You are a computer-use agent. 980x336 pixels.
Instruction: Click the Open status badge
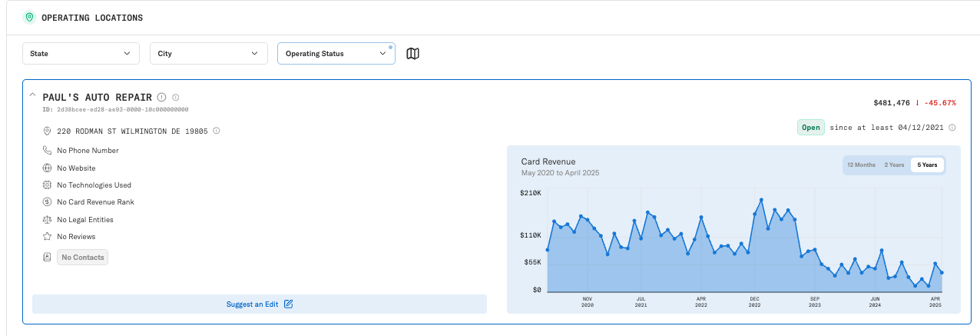click(x=810, y=128)
